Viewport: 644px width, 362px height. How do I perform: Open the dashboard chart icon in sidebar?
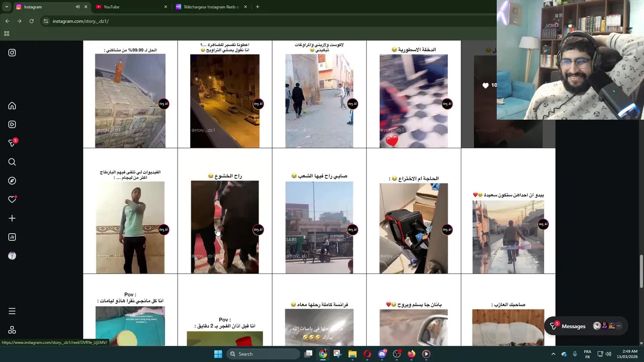click(12, 237)
